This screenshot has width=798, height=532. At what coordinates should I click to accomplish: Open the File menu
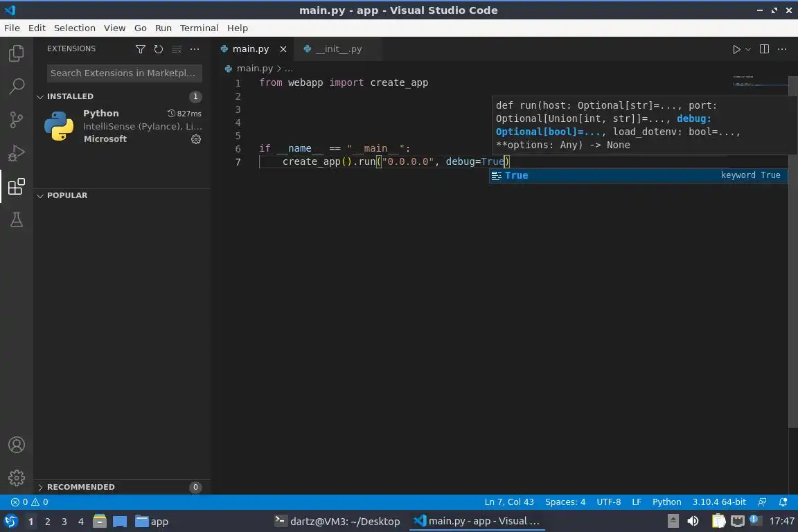[x=12, y=28]
